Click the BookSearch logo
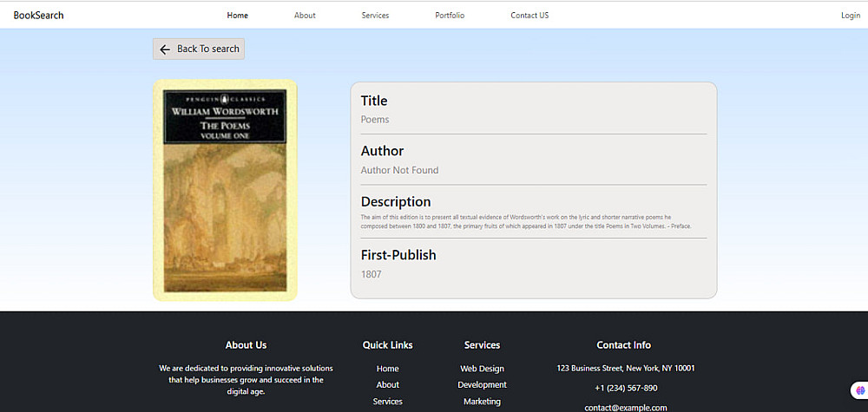This screenshot has height=412, width=868. [38, 16]
